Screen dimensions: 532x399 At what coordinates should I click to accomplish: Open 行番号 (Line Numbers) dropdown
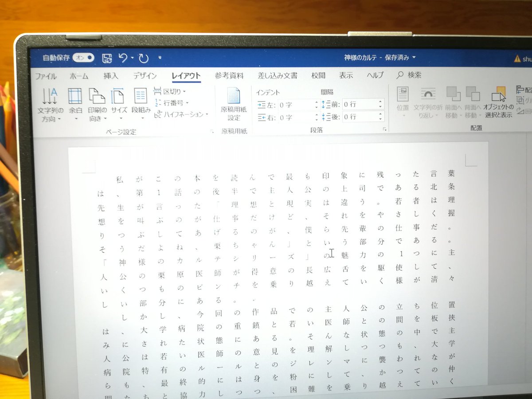[x=172, y=103]
